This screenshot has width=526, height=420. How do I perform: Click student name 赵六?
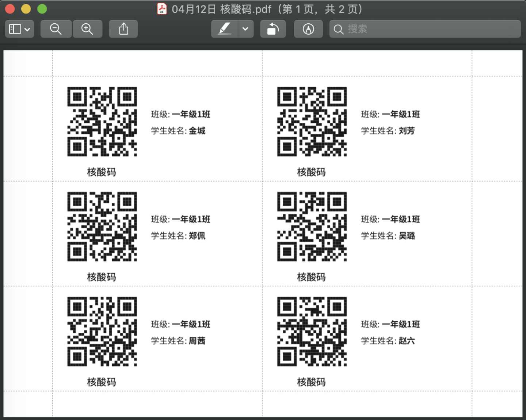(x=407, y=341)
